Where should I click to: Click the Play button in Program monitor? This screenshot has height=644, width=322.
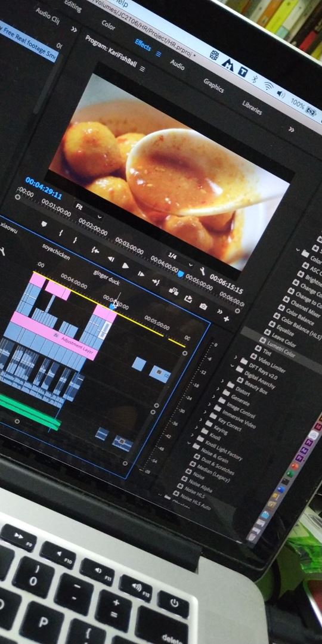click(x=126, y=266)
